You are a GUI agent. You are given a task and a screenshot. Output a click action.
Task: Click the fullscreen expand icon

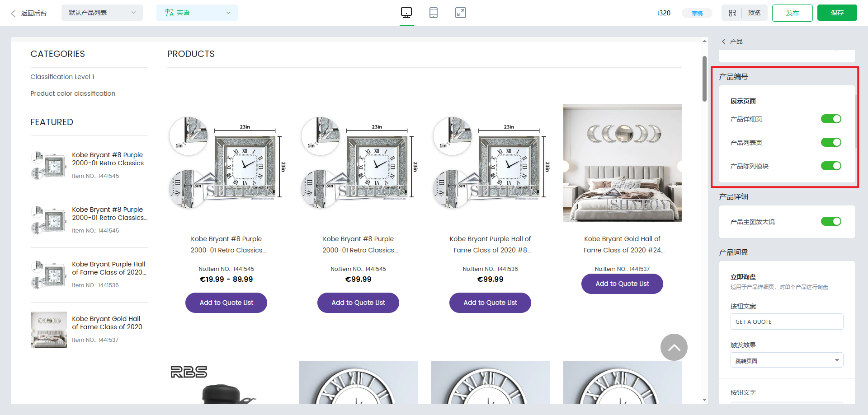(x=460, y=13)
